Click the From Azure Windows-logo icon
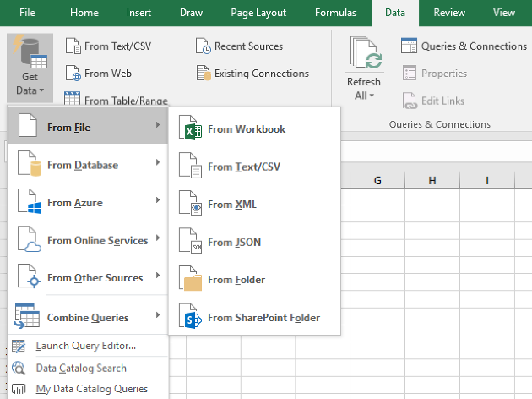 pyautogui.click(x=30, y=202)
